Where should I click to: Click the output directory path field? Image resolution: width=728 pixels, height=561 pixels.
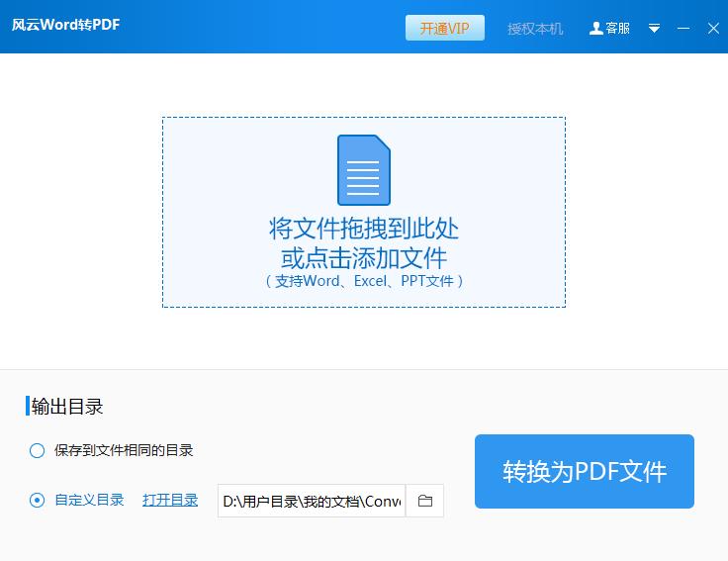[312, 501]
